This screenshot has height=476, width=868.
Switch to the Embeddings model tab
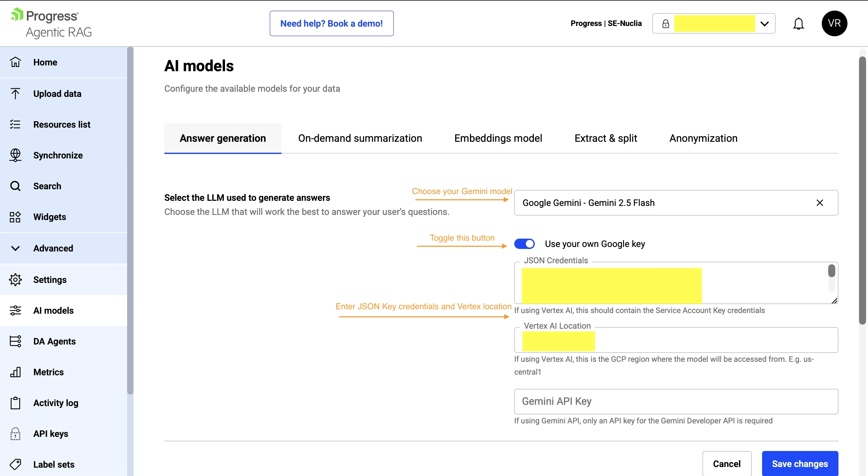(498, 138)
